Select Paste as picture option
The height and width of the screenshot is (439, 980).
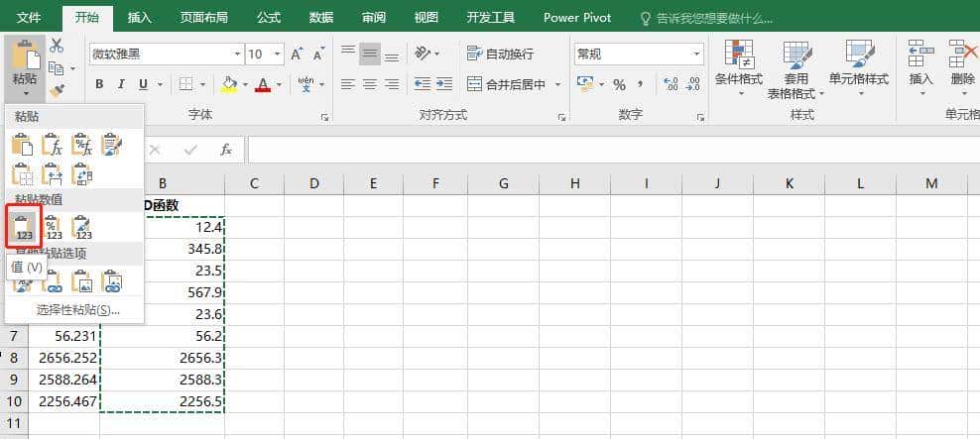82,282
